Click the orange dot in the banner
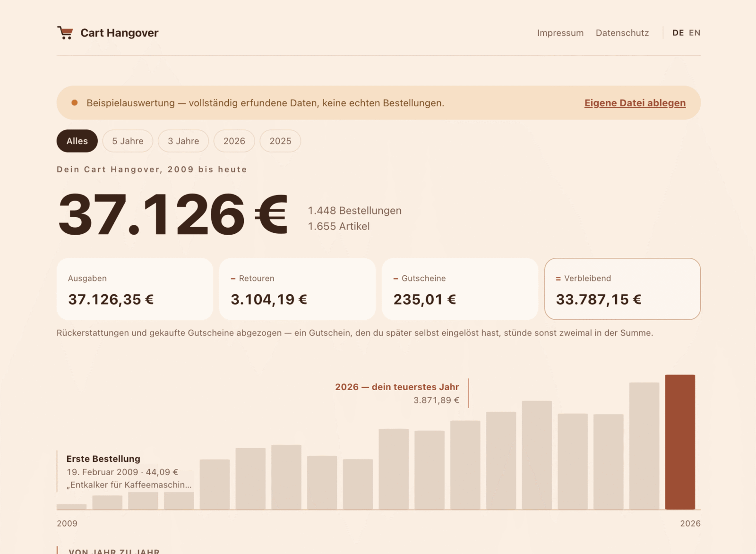Screen dimensions: 756x554 click(75, 102)
